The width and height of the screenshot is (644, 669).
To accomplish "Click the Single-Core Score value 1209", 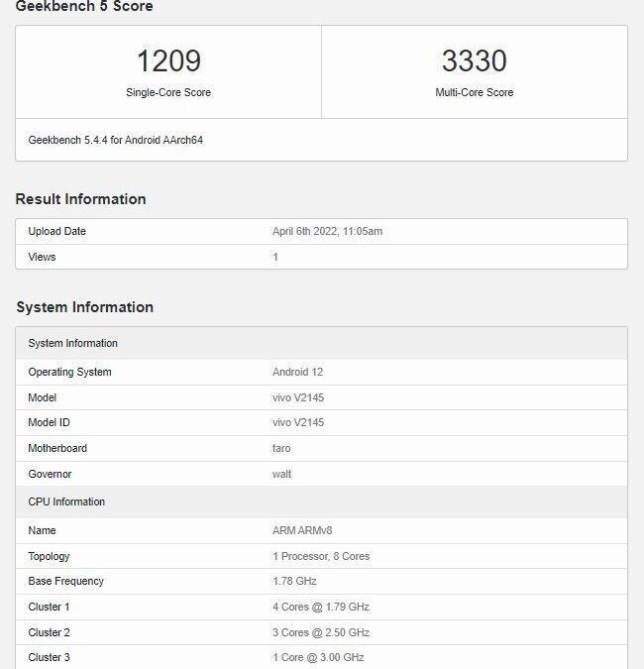I will (168, 60).
